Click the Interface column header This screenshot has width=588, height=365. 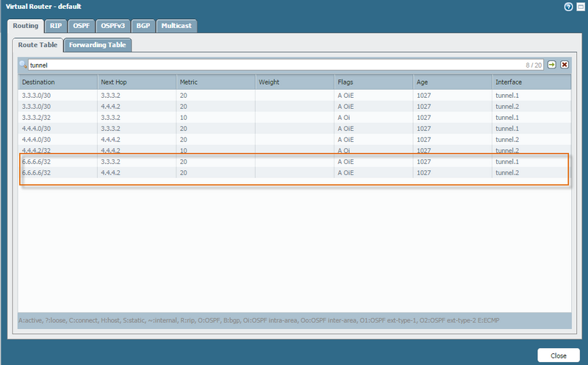coord(530,82)
